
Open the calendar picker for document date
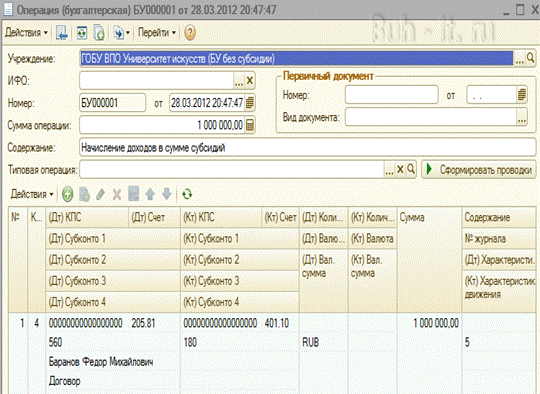[250, 103]
